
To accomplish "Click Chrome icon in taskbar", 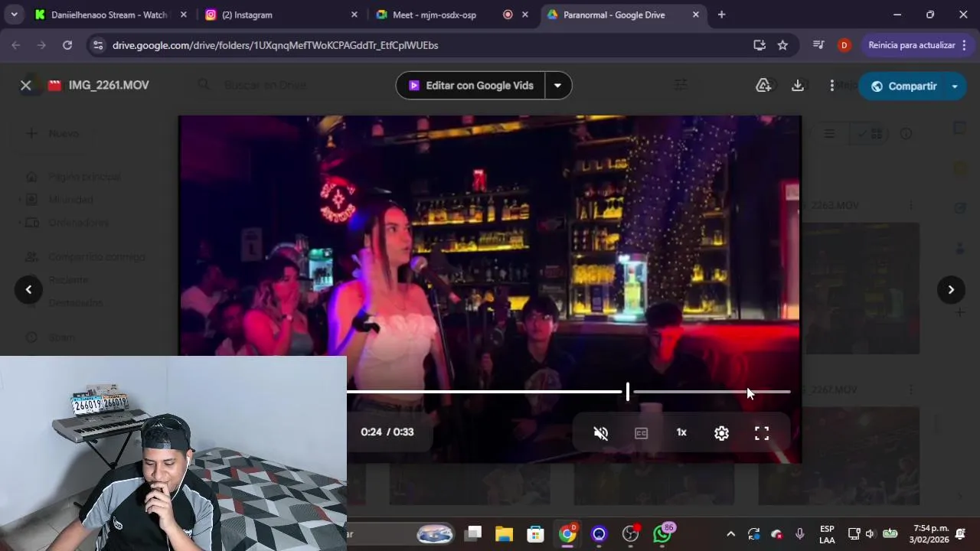I will tap(567, 534).
